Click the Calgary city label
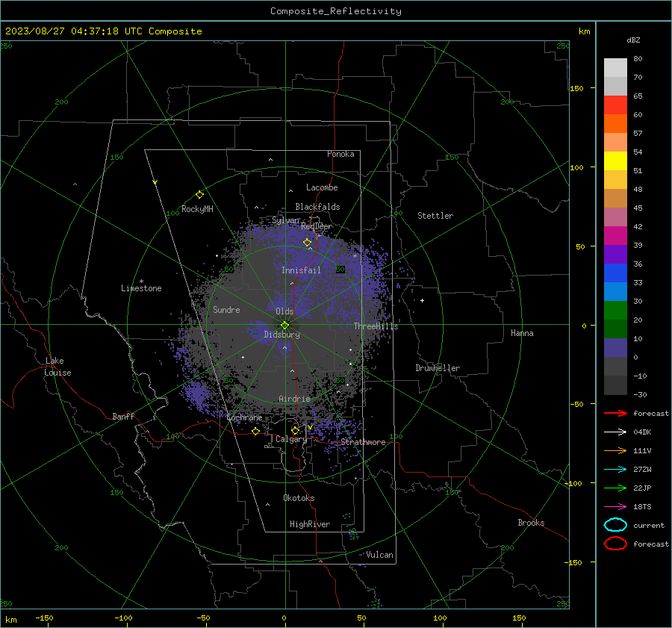Screen dimensions: 672x628 point(291,439)
